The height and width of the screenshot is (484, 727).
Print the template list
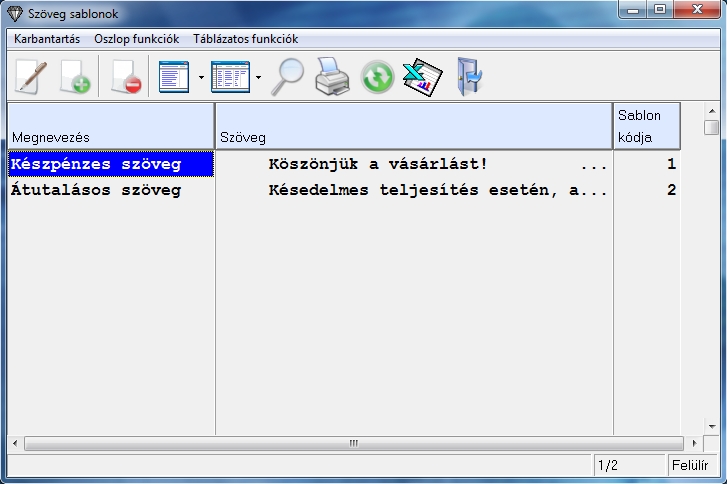point(332,77)
